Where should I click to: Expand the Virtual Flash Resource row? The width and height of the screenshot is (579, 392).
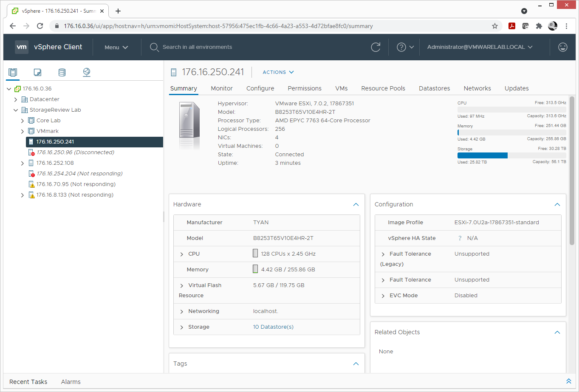pos(182,285)
